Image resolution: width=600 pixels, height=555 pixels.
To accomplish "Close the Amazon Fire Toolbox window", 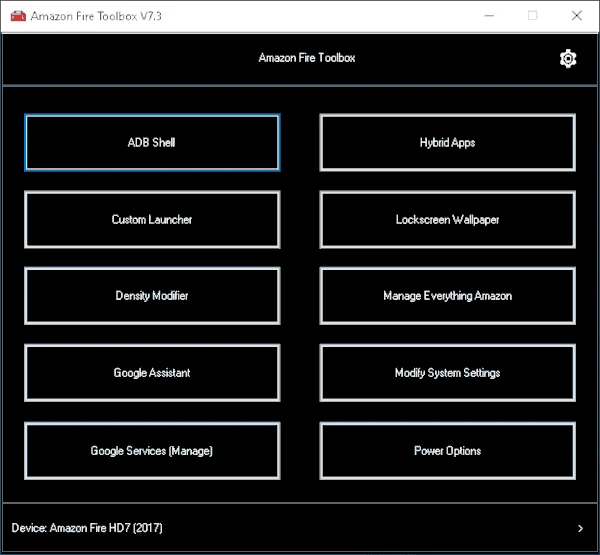I will pyautogui.click(x=577, y=16).
